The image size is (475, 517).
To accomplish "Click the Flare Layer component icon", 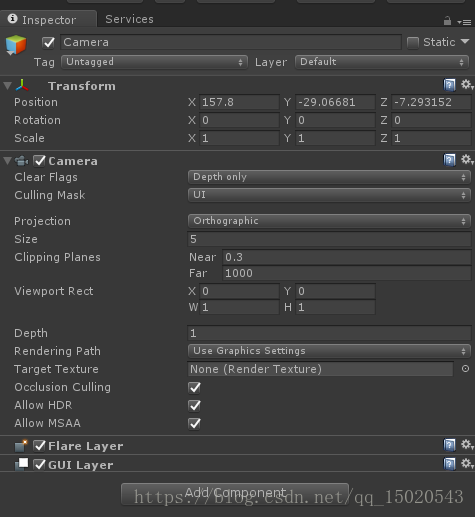I will [x=21, y=446].
